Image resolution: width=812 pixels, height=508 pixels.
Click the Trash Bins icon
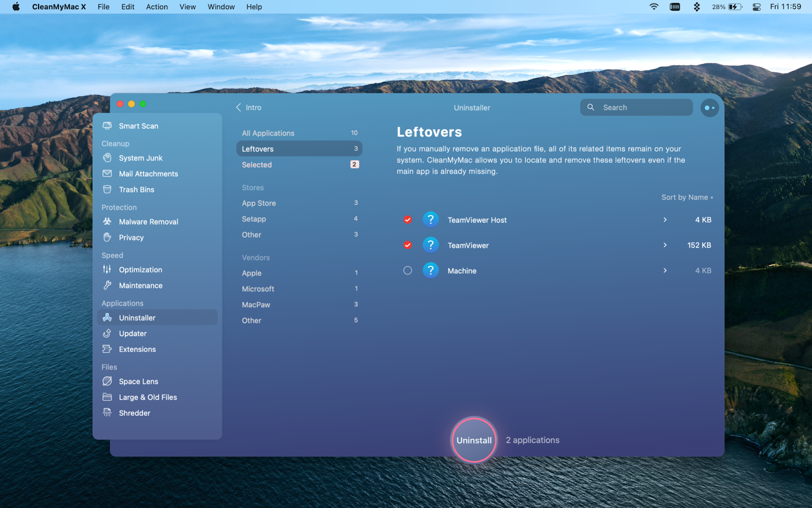107,189
